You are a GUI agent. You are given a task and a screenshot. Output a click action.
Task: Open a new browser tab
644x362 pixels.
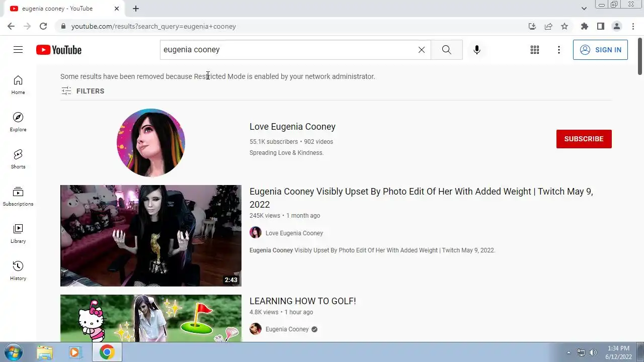tap(136, 9)
